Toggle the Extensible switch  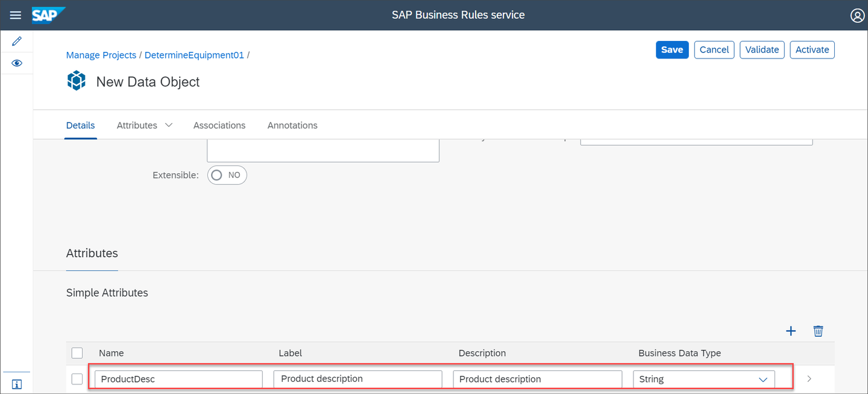(227, 175)
